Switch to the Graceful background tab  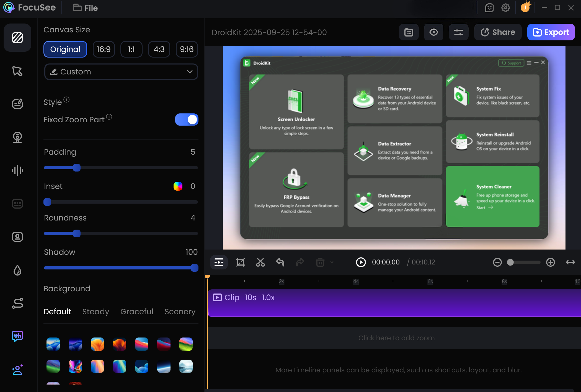click(137, 311)
